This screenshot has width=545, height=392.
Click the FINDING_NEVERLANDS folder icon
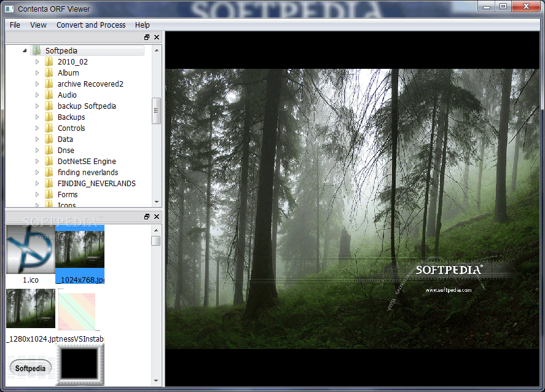(49, 184)
